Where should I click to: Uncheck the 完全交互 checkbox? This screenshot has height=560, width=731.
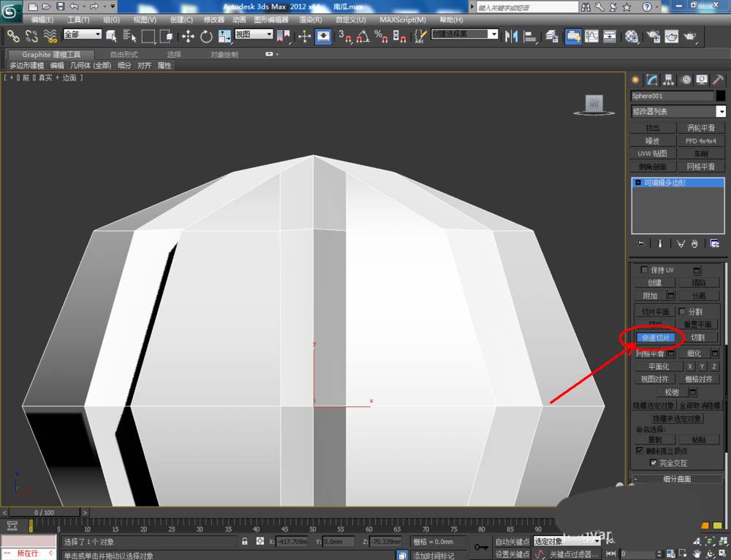[x=654, y=463]
